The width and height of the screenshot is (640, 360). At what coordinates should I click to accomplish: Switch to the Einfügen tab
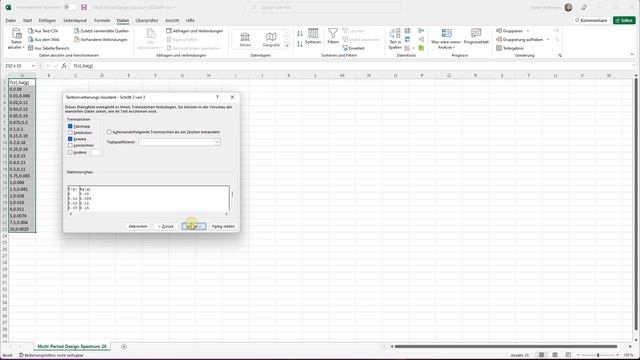click(x=47, y=20)
